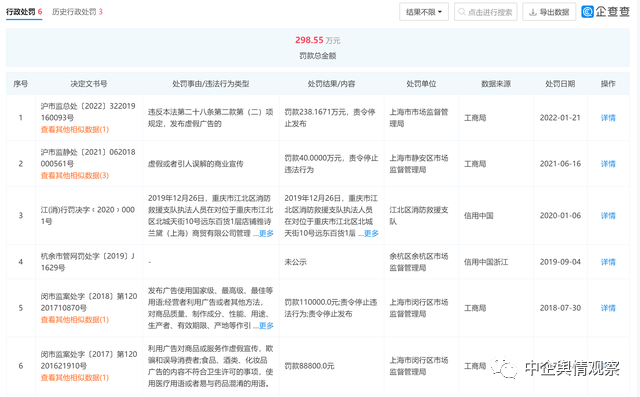Click 上海市静安区市场监督管理局 authority cell
The image size is (640, 397).
tap(419, 164)
